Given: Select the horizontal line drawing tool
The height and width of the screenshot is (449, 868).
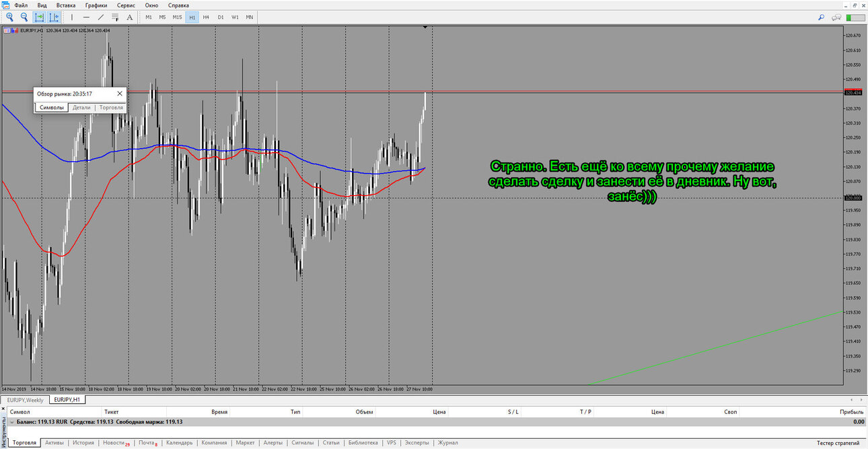Looking at the screenshot, I should [86, 17].
